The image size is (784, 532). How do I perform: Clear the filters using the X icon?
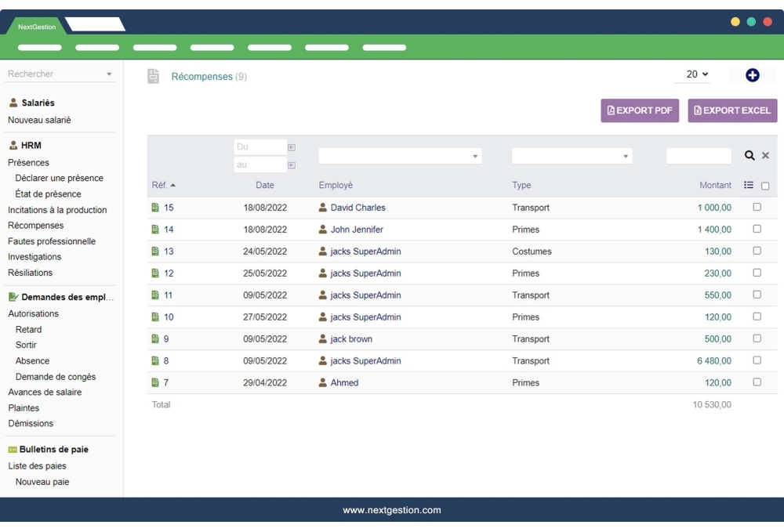[765, 155]
